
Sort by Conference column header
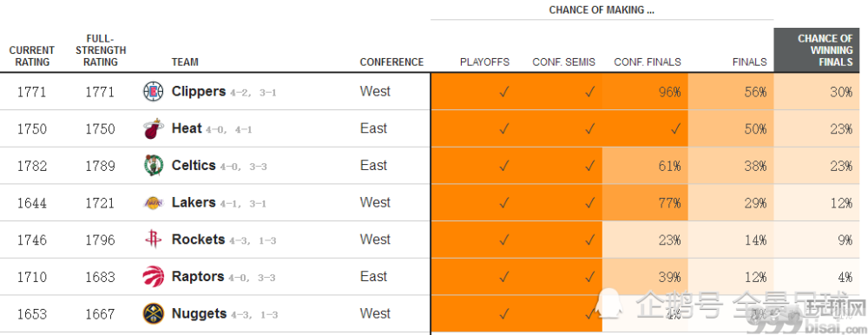pos(391,62)
